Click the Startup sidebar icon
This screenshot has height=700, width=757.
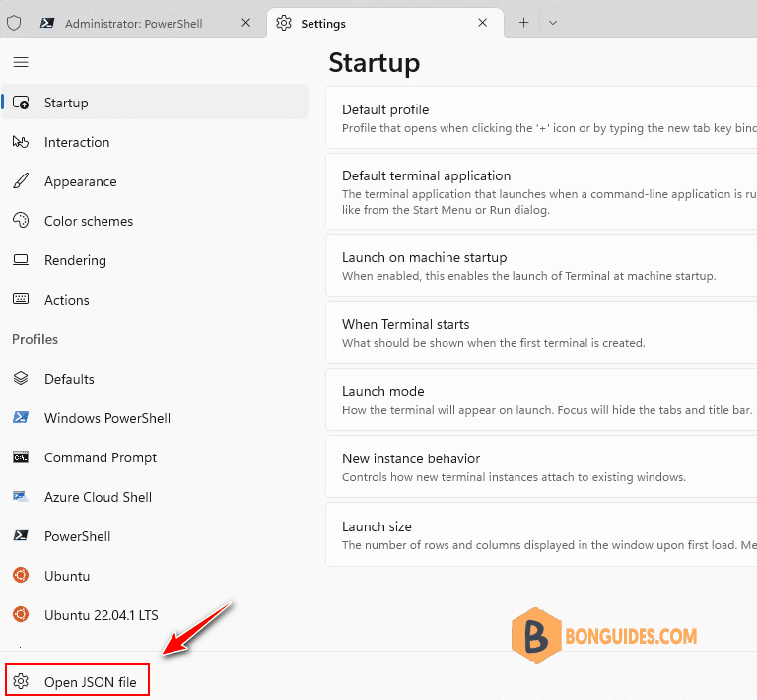click(21, 103)
